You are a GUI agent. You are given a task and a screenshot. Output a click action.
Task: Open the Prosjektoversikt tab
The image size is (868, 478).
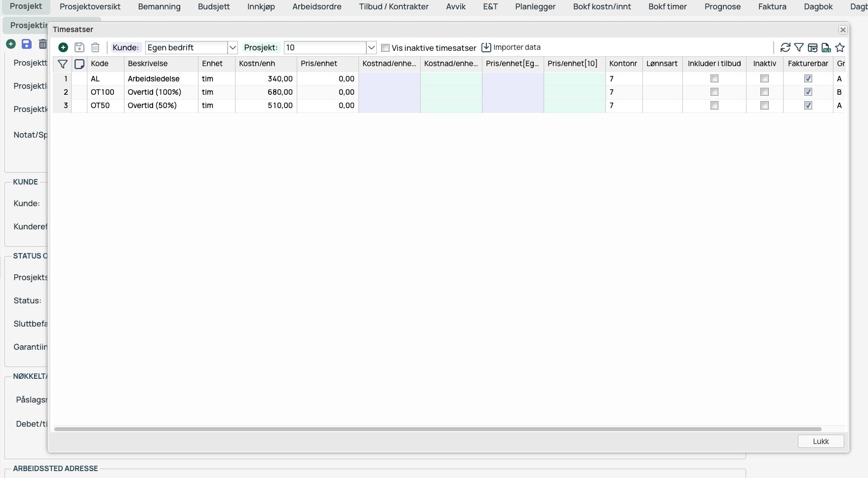[90, 6]
